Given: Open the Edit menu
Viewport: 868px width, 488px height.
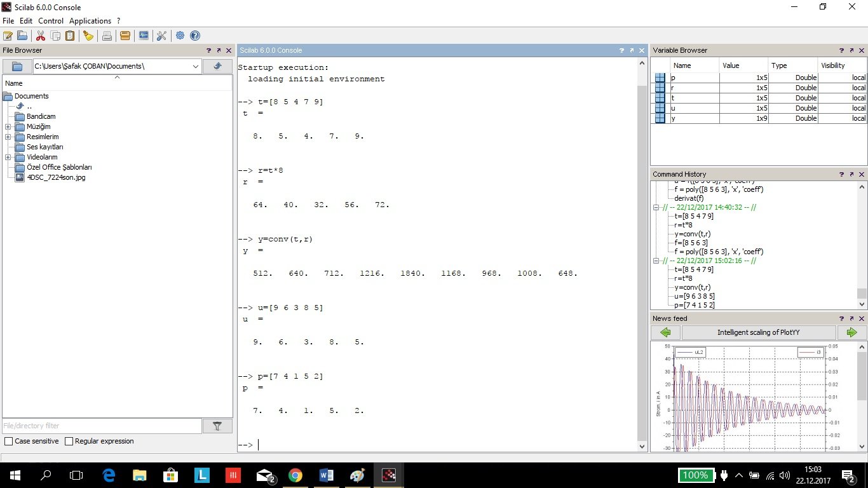Looking at the screenshot, I should point(26,21).
